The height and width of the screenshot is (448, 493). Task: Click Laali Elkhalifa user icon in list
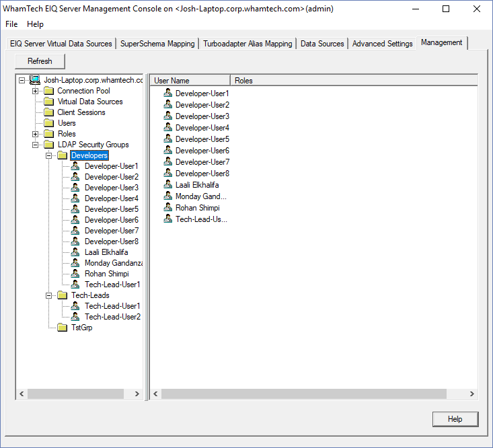click(x=167, y=184)
